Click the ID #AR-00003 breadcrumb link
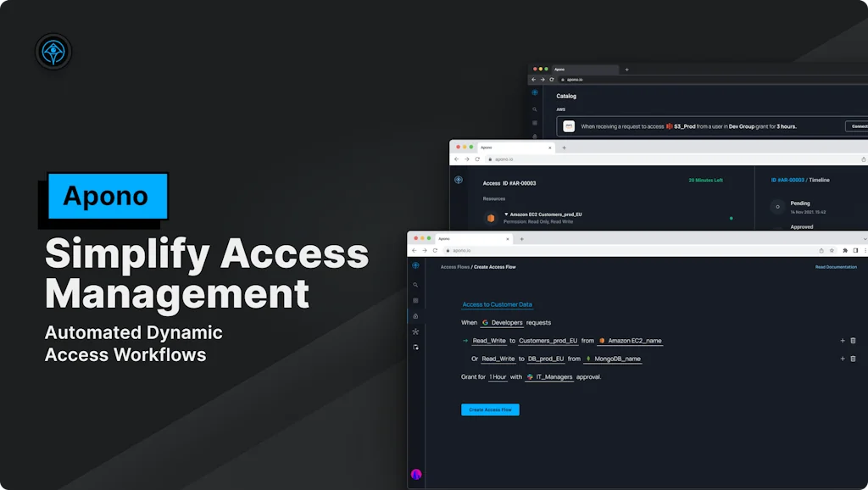868x490 pixels. click(x=787, y=180)
